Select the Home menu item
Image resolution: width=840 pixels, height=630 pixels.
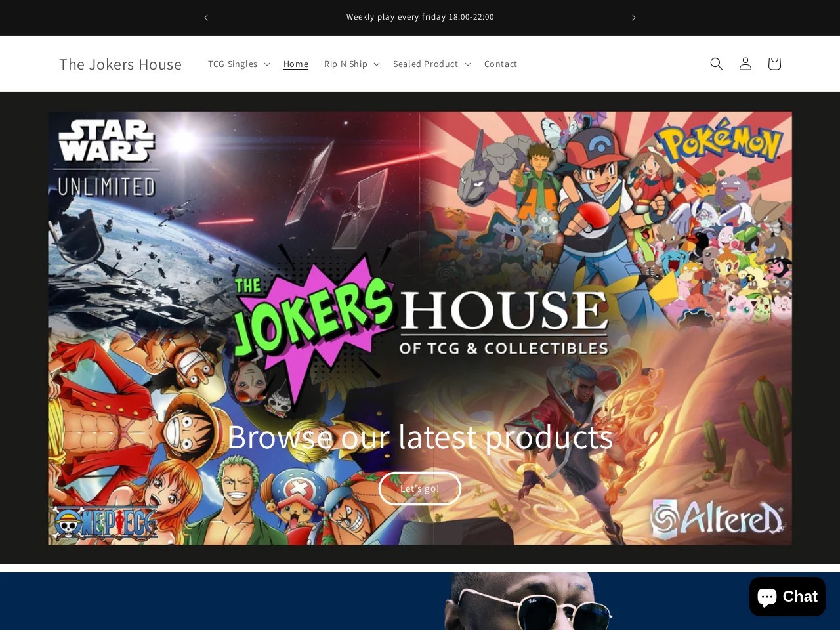[296, 64]
